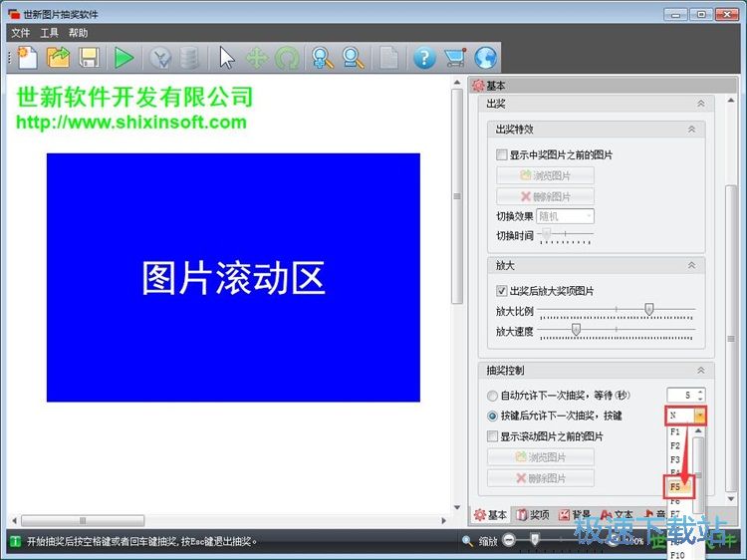This screenshot has width=747, height=560.
Task: Collapse the 抽奖控制 section
Action: tap(701, 371)
